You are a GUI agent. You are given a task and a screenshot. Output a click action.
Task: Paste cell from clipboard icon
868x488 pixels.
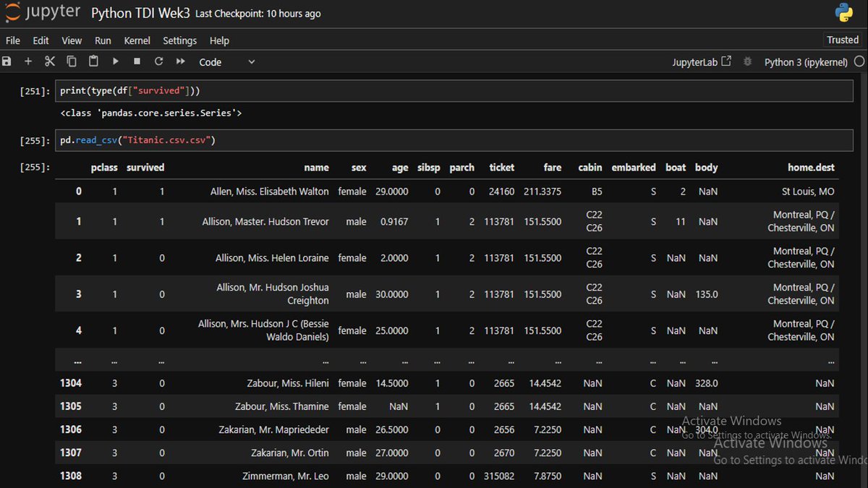pos(93,62)
